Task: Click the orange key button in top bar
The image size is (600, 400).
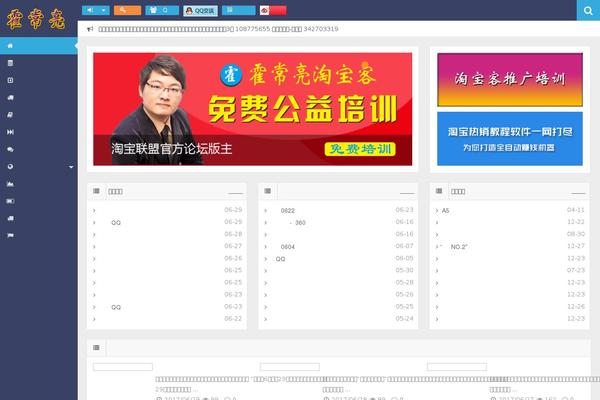Action: coord(127,10)
